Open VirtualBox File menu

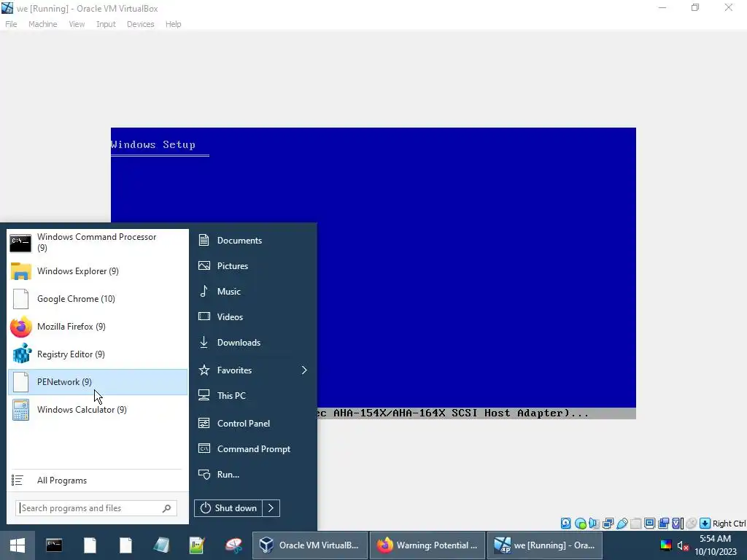tap(11, 24)
